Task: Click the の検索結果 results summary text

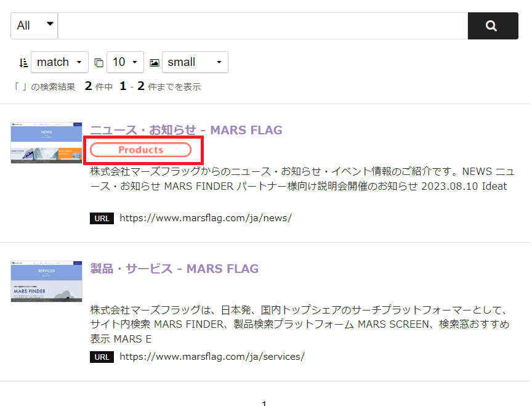Action: (107, 87)
